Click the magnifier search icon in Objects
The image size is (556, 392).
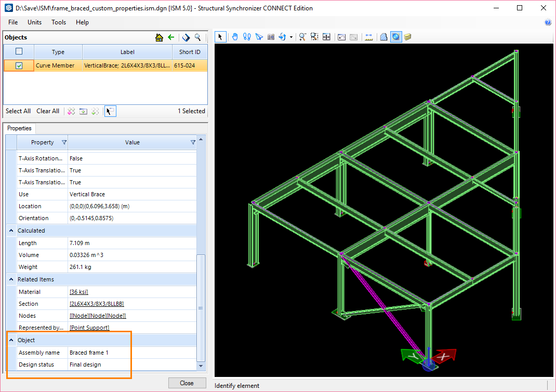click(x=198, y=37)
